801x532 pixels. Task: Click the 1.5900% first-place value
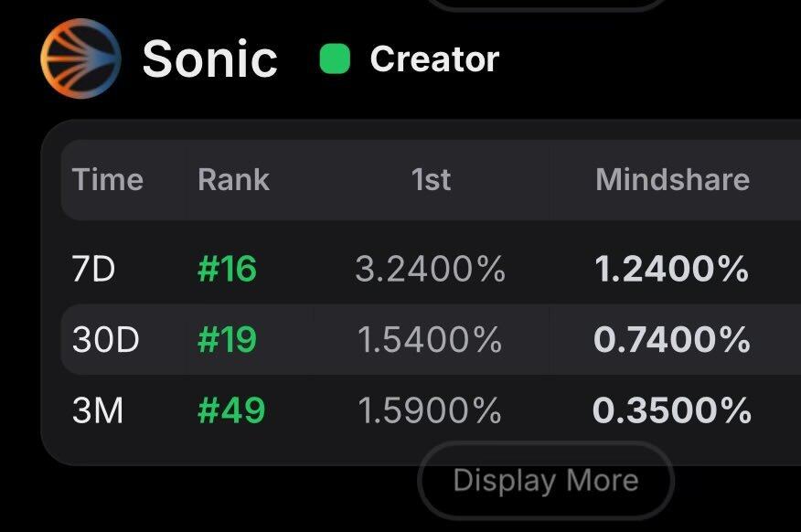(430, 410)
